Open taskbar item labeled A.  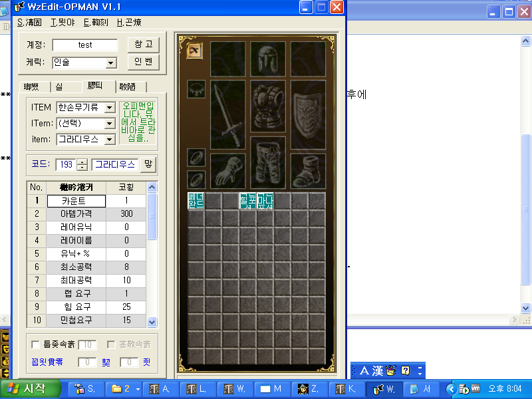pyautogui.click(x=160, y=389)
